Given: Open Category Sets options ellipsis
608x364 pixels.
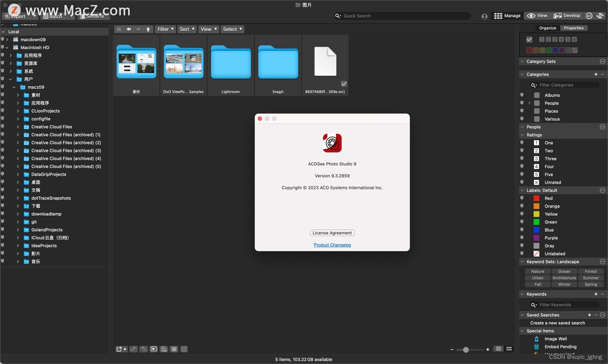Looking at the screenshot, I should (602, 62).
